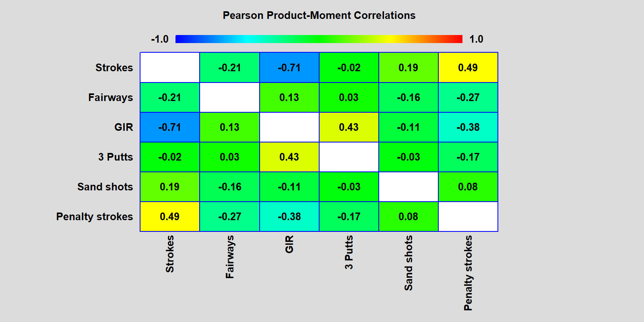Image resolution: width=644 pixels, height=322 pixels.
Task: Click the 0.19 cell in the Sand shots row
Action: coord(169,187)
